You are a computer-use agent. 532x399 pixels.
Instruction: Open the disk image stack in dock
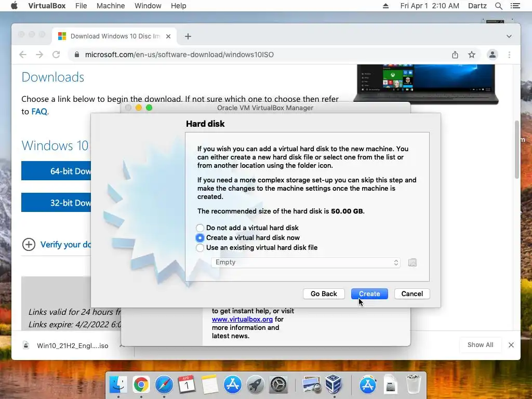[x=391, y=385]
